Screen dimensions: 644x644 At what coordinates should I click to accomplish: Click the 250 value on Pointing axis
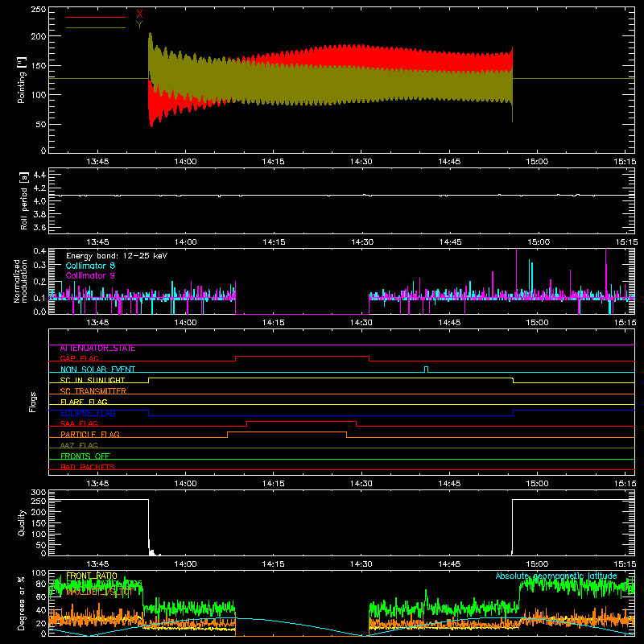point(38,9)
